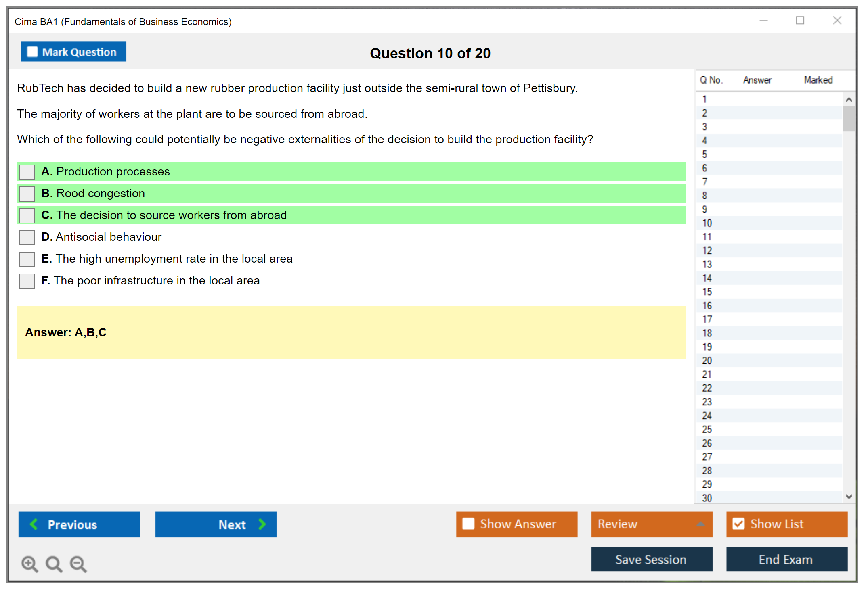
Task: Click the reset zoom magnifier icon
Action: [54, 564]
